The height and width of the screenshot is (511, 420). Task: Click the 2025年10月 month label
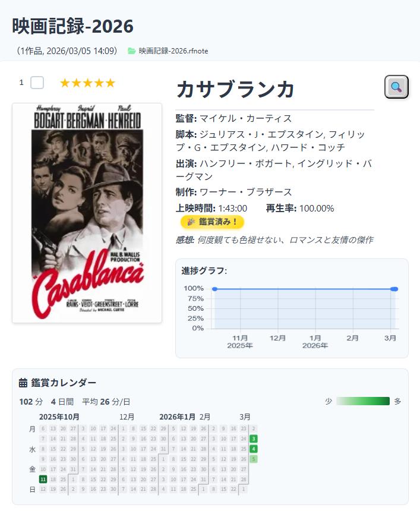tap(59, 416)
